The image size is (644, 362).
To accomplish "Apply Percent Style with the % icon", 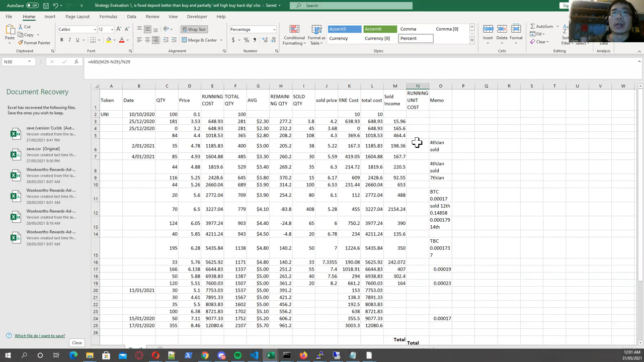I will 246,40.
